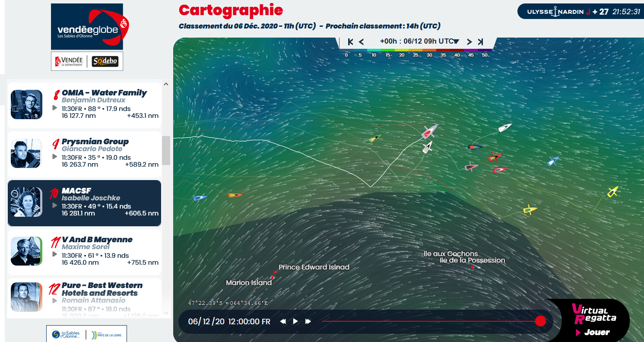Expand V And B Mayenne details triangle
644x342 pixels.
pyautogui.click(x=54, y=254)
